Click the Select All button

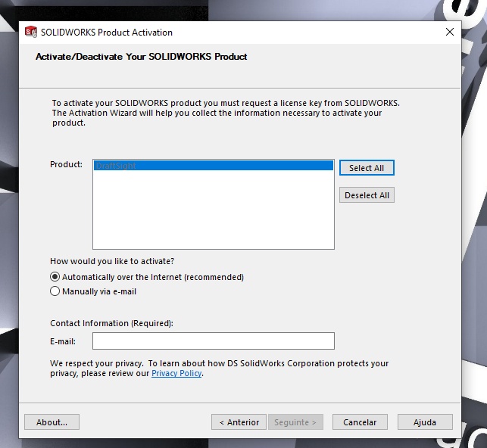pos(367,168)
